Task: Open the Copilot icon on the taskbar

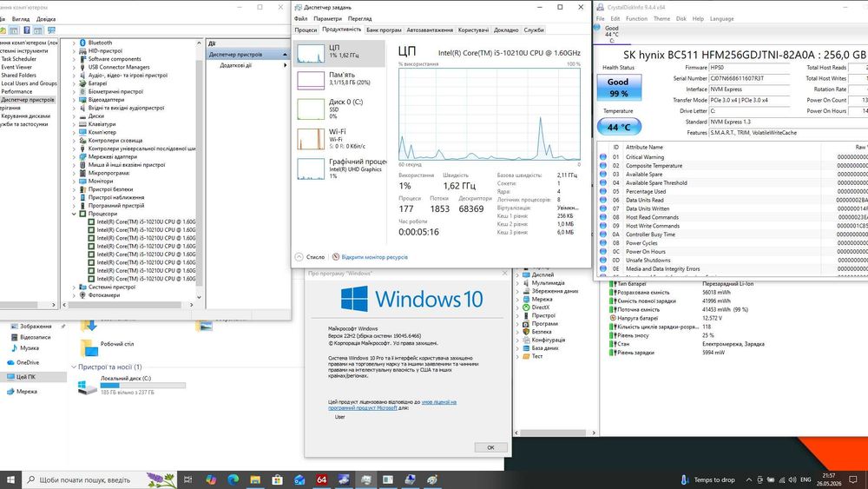Action: click(211, 479)
